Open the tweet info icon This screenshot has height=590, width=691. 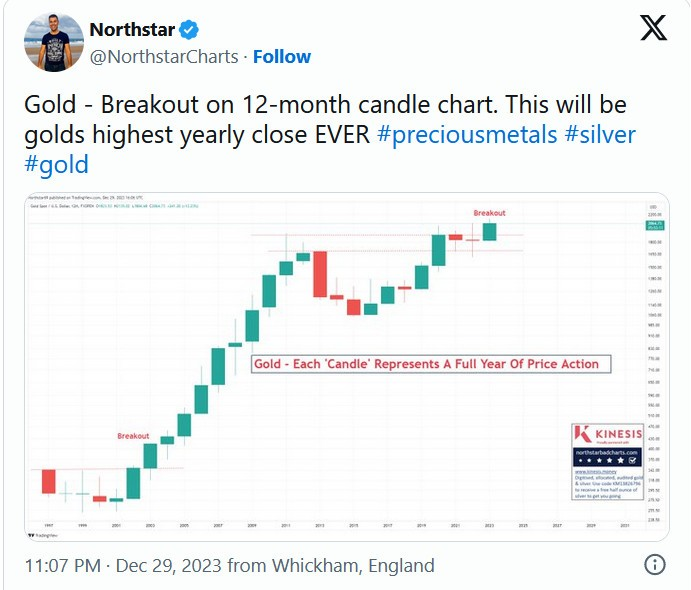pyautogui.click(x=655, y=565)
